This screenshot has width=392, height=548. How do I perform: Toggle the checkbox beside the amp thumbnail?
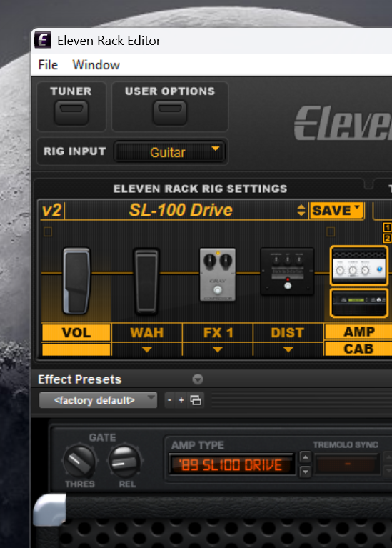click(x=331, y=231)
